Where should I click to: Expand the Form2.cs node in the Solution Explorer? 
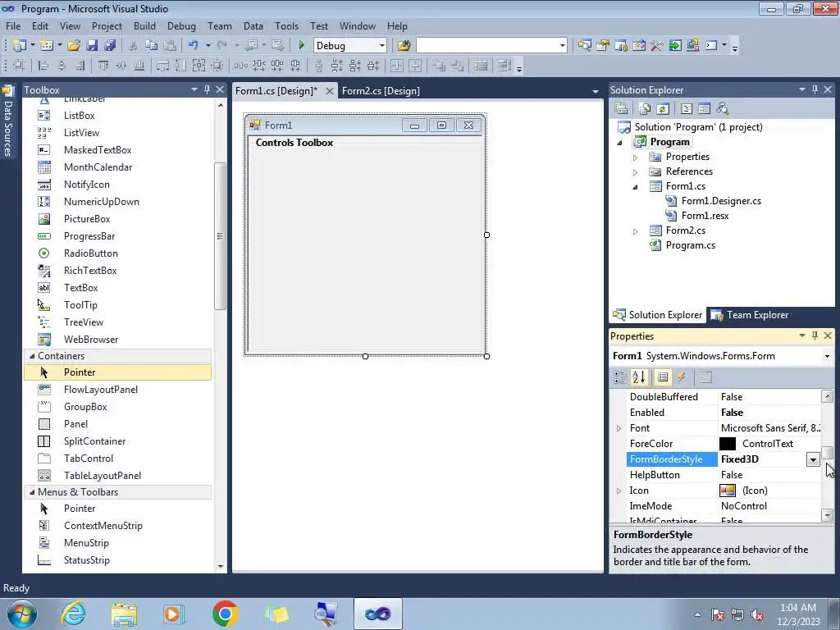pos(636,231)
